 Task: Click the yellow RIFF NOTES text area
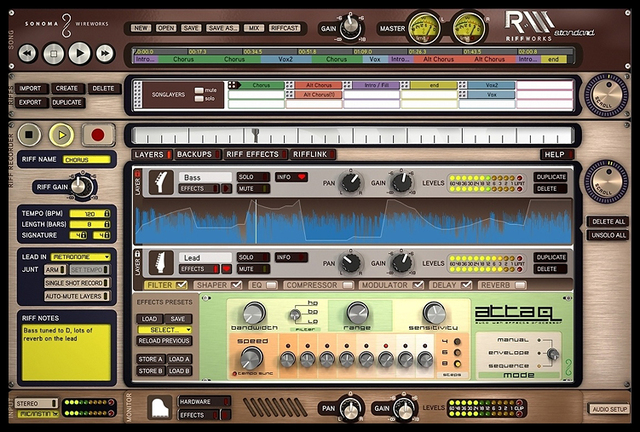(x=67, y=352)
